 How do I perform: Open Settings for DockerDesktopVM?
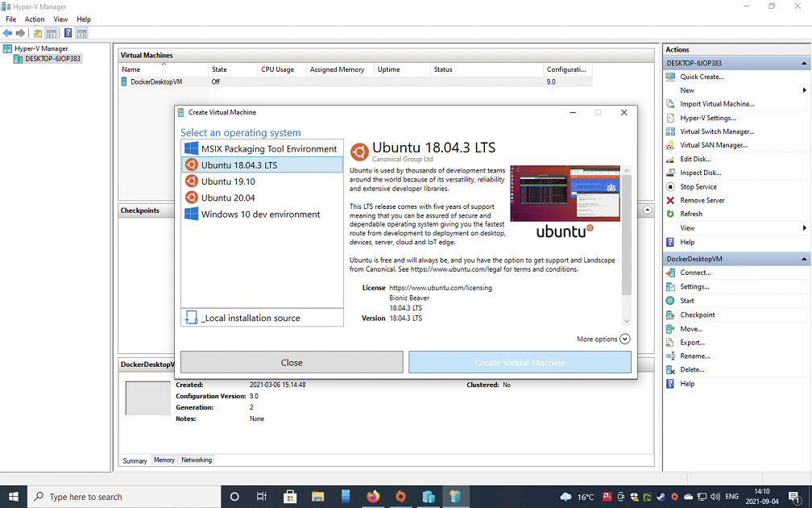point(694,287)
